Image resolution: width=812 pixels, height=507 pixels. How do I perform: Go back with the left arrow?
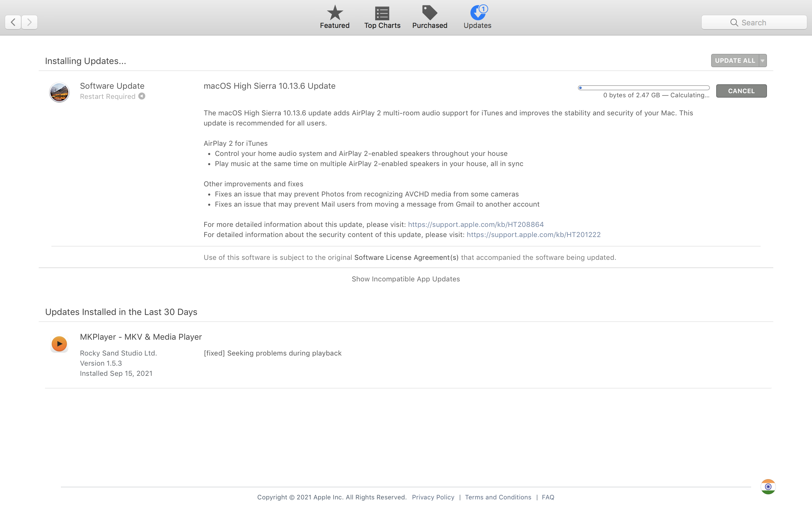(x=13, y=22)
